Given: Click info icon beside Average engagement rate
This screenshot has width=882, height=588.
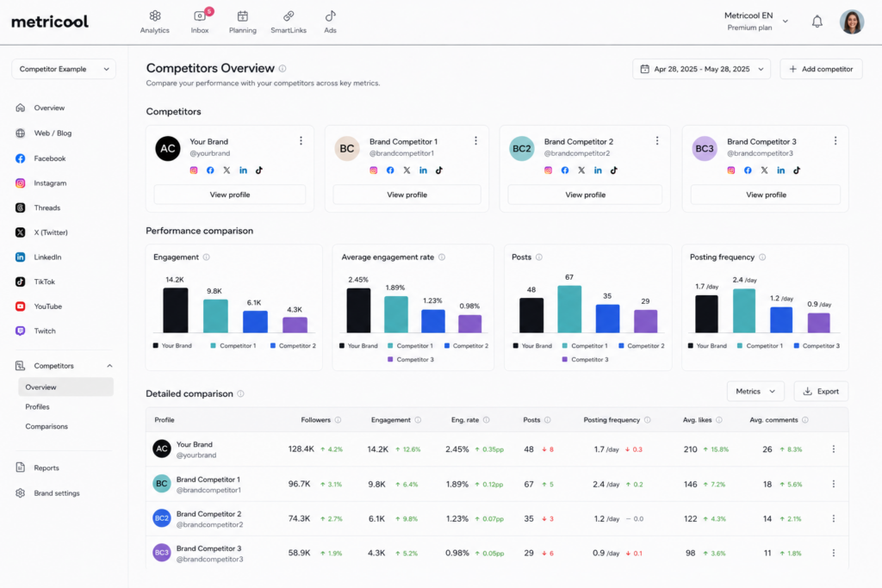Looking at the screenshot, I should [442, 257].
